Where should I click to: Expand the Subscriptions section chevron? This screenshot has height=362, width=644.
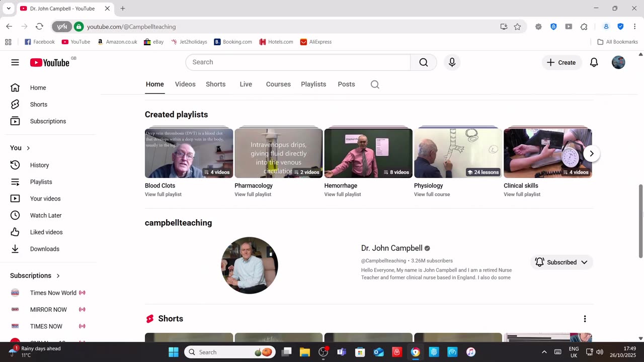[x=58, y=276]
